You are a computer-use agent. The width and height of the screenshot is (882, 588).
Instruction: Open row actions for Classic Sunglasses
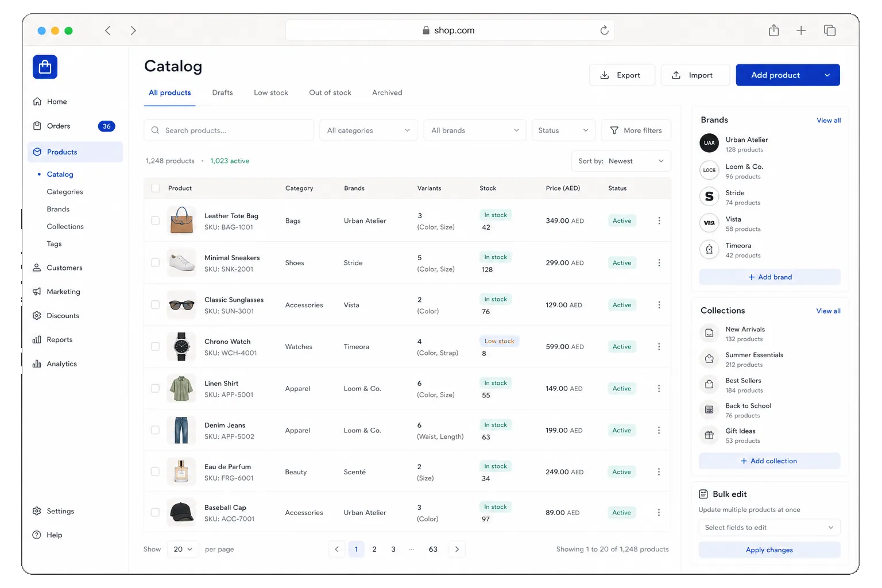(659, 305)
